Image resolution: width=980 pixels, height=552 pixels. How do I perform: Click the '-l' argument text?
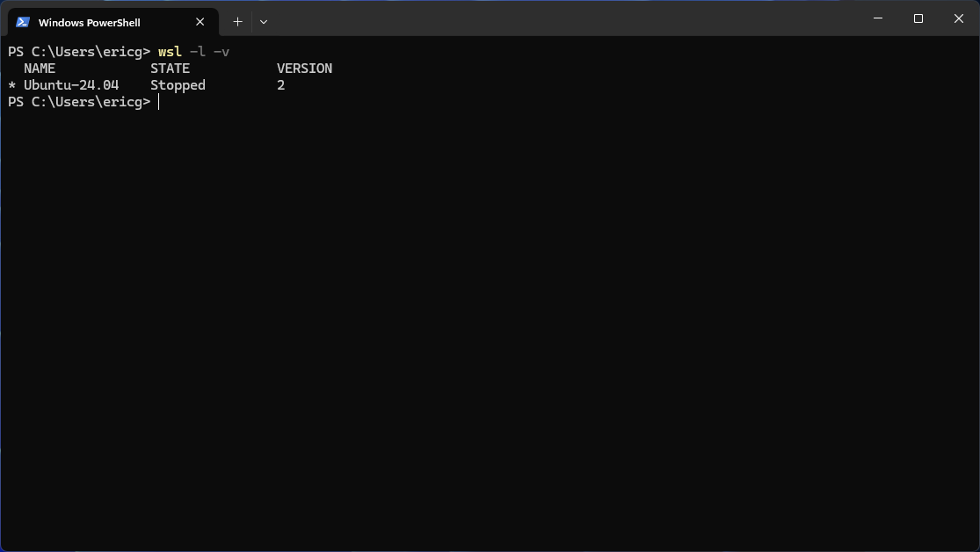198,52
